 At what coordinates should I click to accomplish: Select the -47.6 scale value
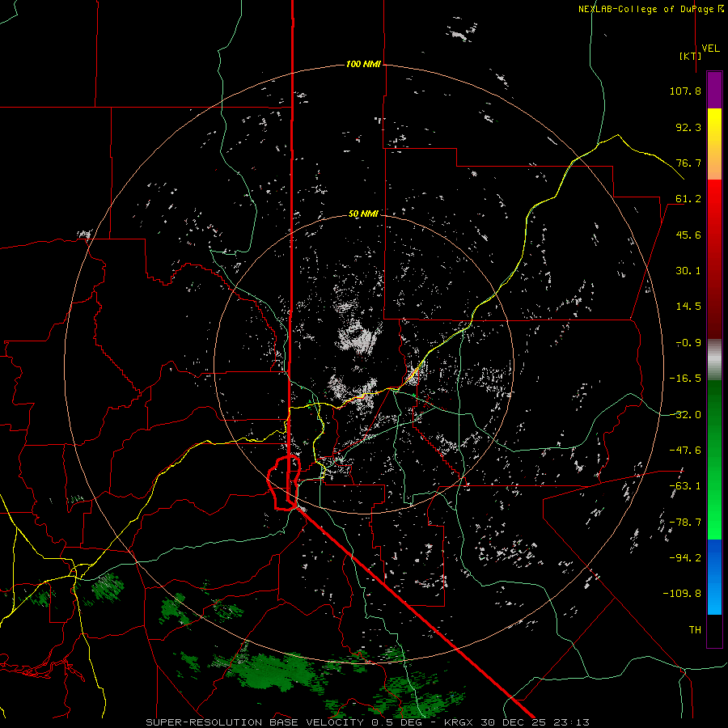pos(685,451)
